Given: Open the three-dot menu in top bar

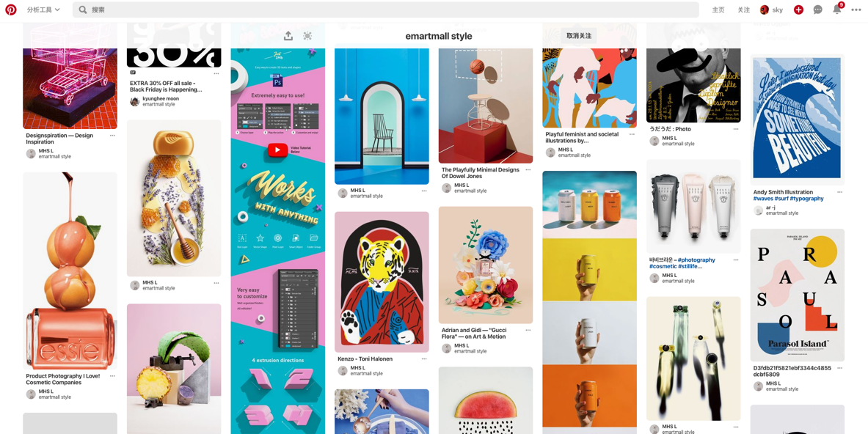Looking at the screenshot, I should (856, 10).
